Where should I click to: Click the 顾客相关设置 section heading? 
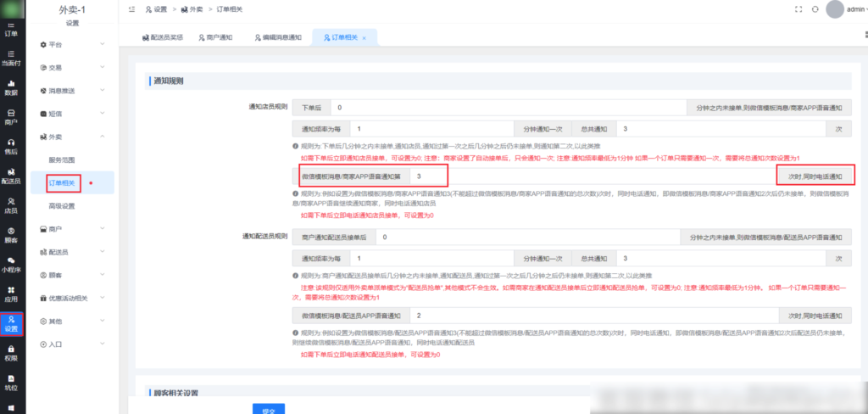coord(175,393)
